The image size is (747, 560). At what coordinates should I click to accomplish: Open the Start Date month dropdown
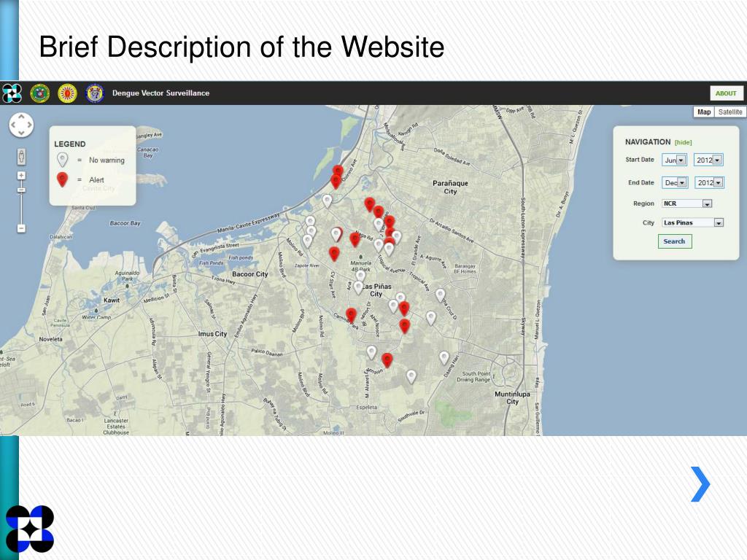pos(674,160)
